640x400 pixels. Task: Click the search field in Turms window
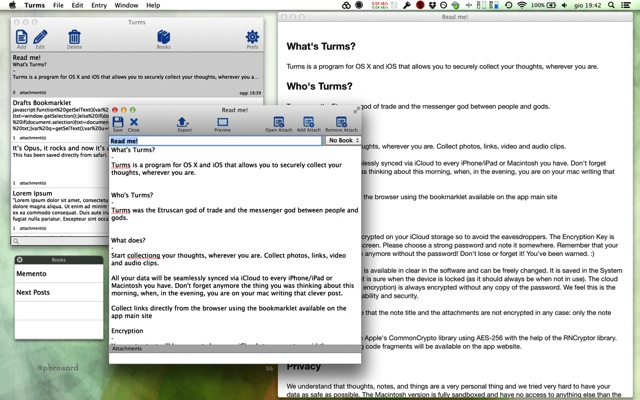(60, 241)
